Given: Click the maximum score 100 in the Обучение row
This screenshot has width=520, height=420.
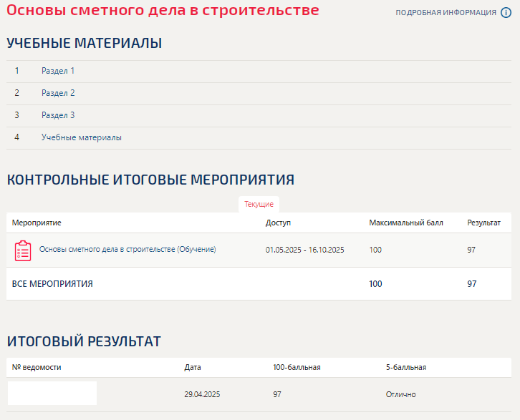Looking at the screenshot, I should pyautogui.click(x=375, y=250).
